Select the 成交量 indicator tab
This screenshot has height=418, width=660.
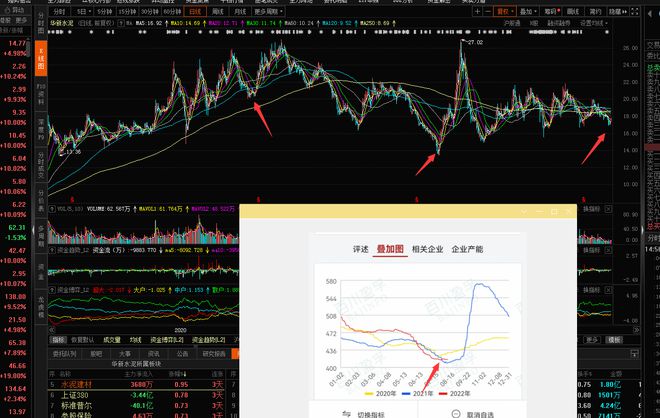[x=112, y=340]
